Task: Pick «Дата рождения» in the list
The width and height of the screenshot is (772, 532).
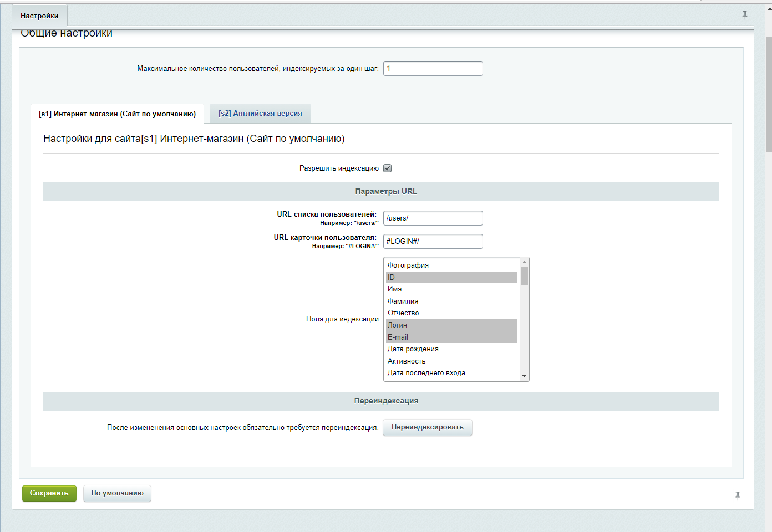Action: click(413, 349)
